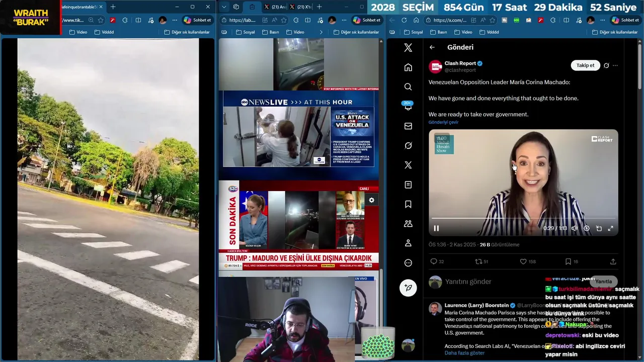Viewport: 644px width, 362px height.
Task: Click the X window address bar x.com
Action: point(449,20)
